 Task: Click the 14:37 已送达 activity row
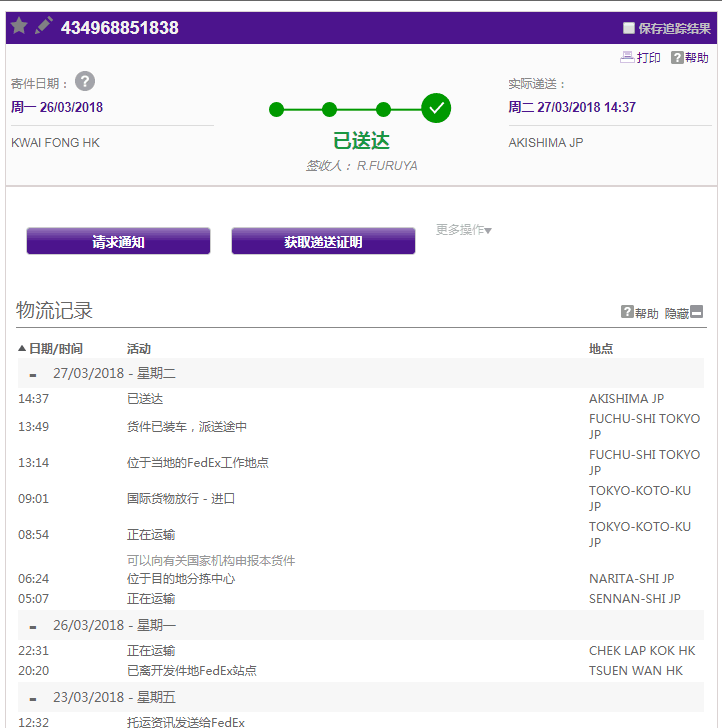(x=361, y=399)
